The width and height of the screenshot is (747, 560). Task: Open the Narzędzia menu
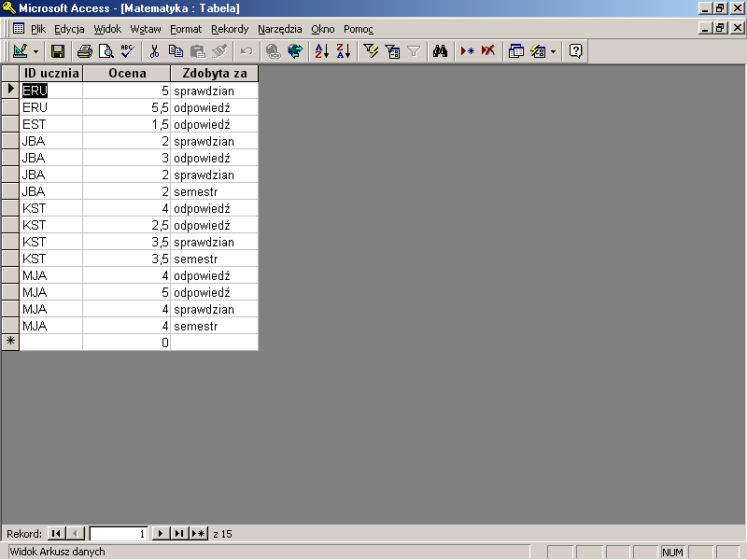click(280, 29)
